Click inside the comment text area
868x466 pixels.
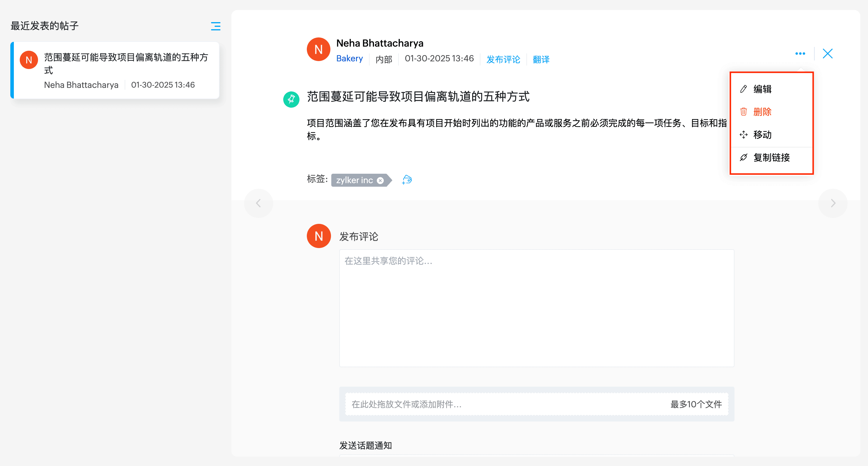[536, 308]
